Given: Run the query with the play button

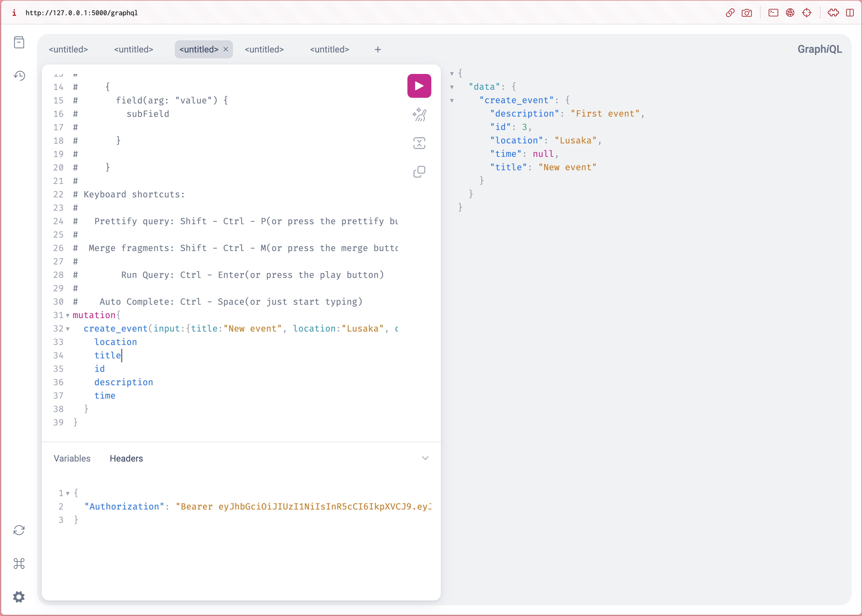Looking at the screenshot, I should click(419, 86).
